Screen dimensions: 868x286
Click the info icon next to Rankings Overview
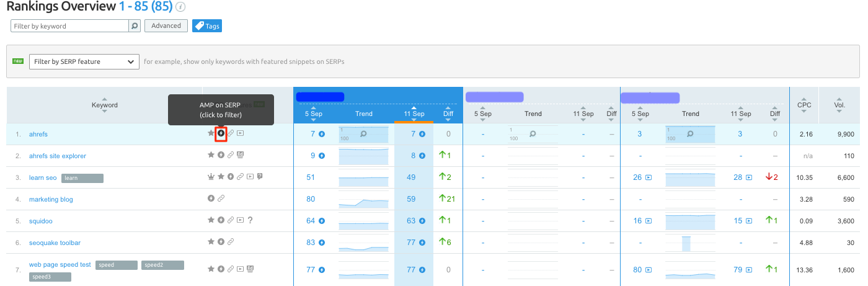[180, 7]
